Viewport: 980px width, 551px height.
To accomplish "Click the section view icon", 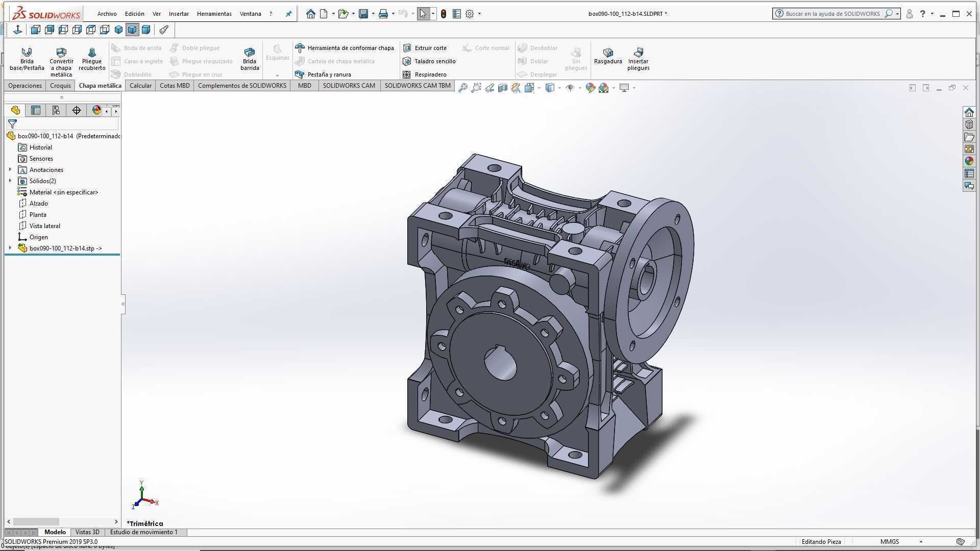I will pyautogui.click(x=503, y=88).
